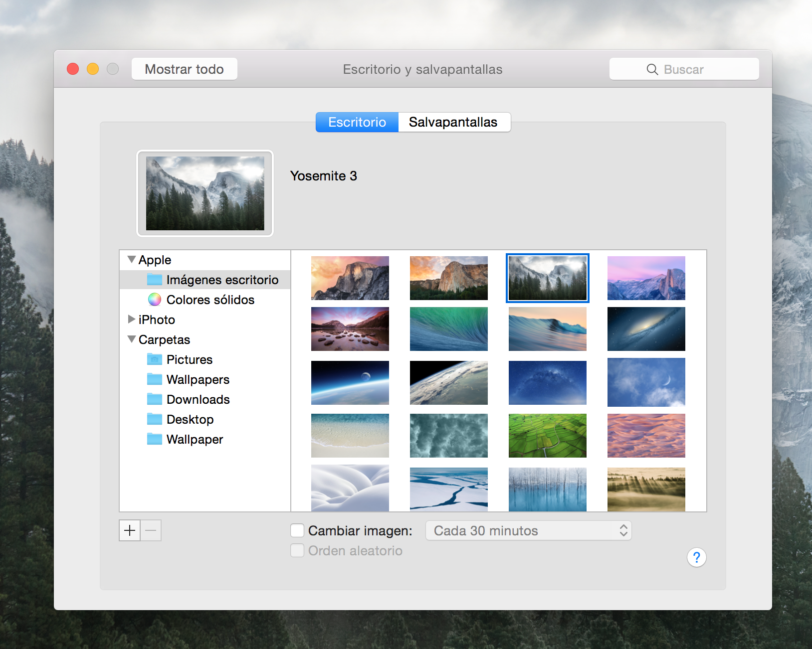Click the help question mark button
The height and width of the screenshot is (649, 812).
click(696, 557)
